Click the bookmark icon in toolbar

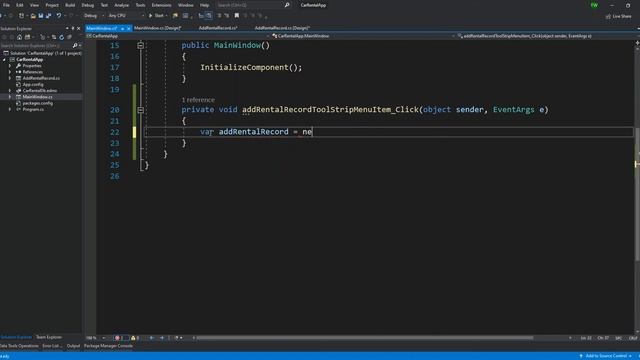(237, 16)
